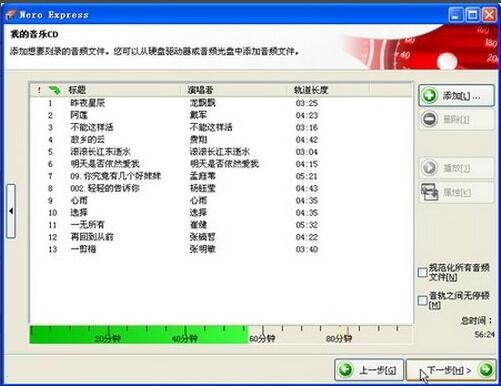
Task: Click artist 崔健 in row 11
Action: point(198,225)
